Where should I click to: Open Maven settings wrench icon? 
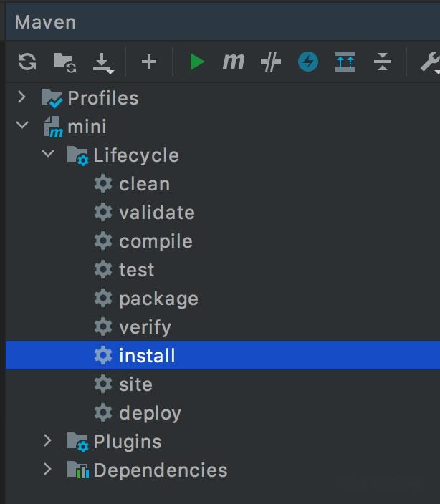(x=430, y=62)
